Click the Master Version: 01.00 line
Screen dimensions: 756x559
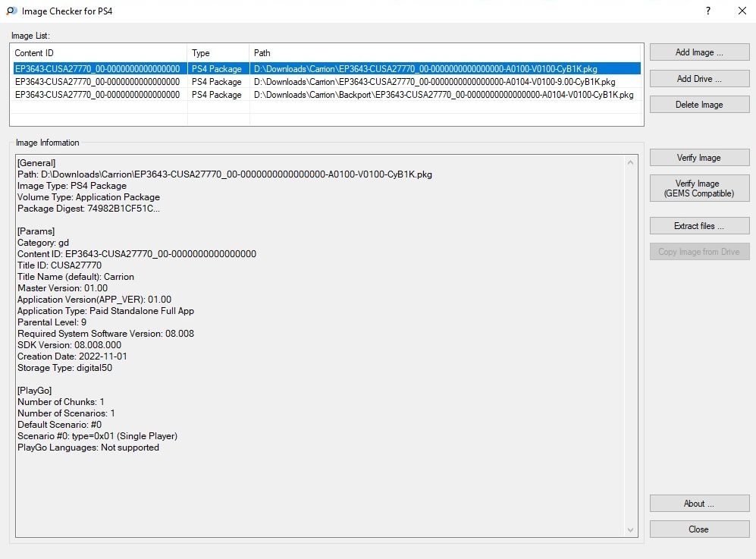[63, 288]
